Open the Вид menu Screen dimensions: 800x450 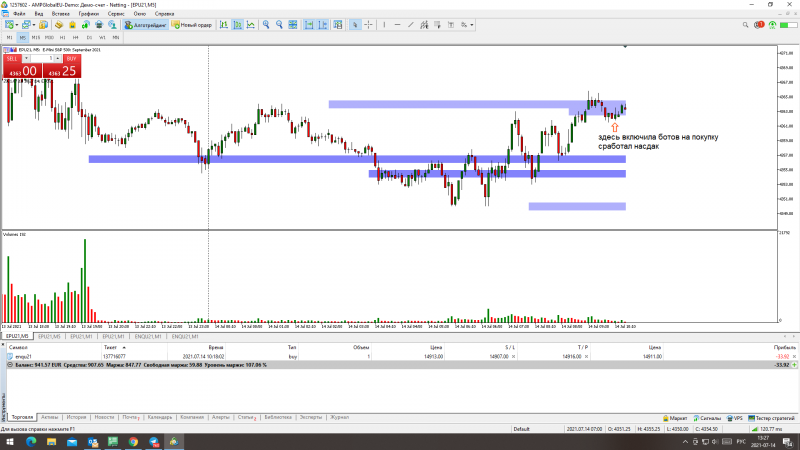pos(39,14)
